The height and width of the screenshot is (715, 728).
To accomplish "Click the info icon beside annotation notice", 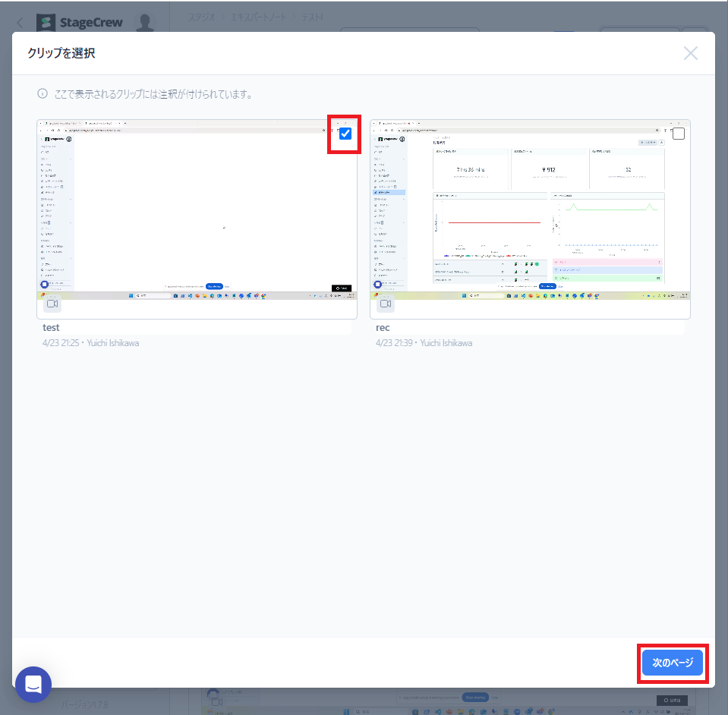I will pyautogui.click(x=43, y=95).
